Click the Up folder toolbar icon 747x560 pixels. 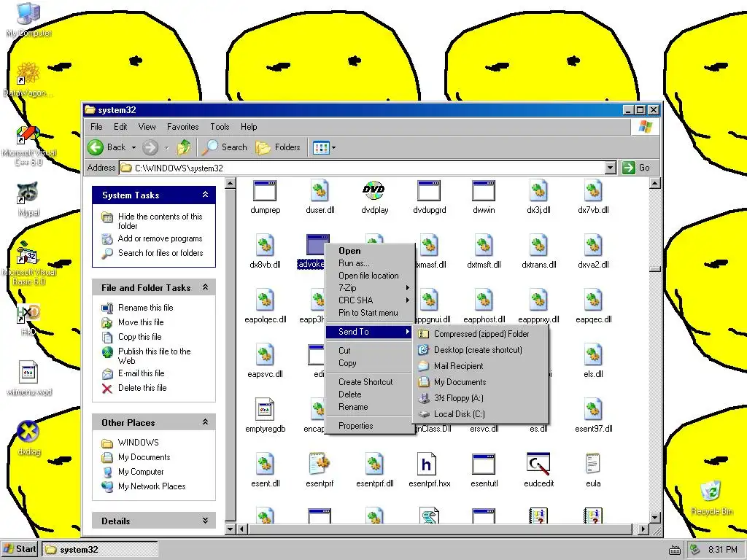184,147
